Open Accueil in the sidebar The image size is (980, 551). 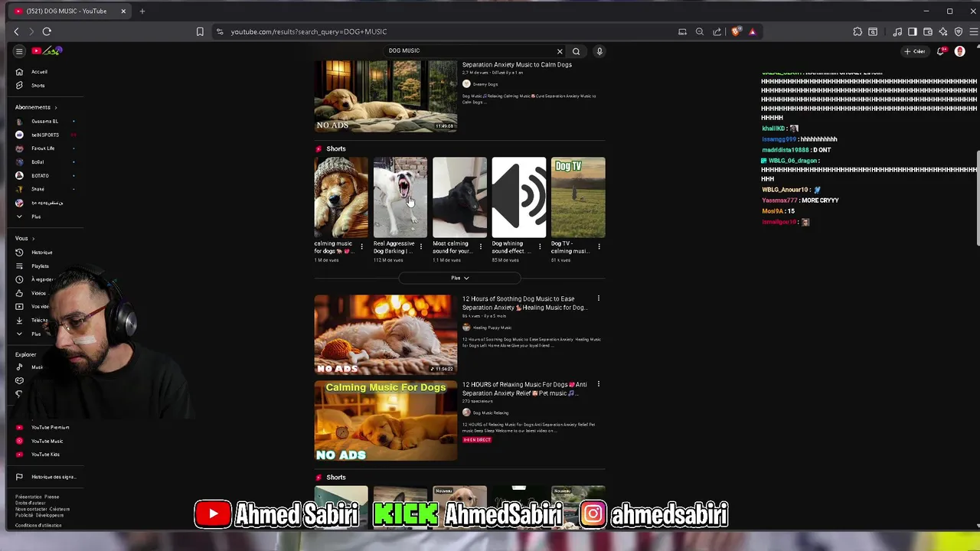pos(39,72)
